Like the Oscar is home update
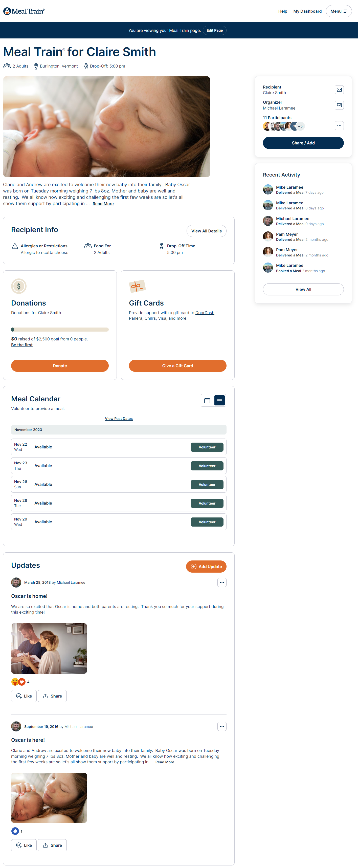The width and height of the screenshot is (358, 868). click(24, 696)
